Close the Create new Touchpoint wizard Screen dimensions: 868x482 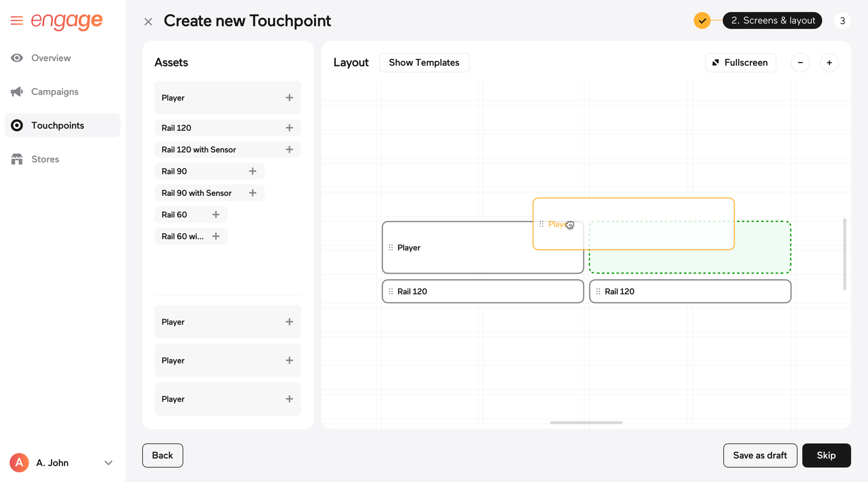coord(148,22)
